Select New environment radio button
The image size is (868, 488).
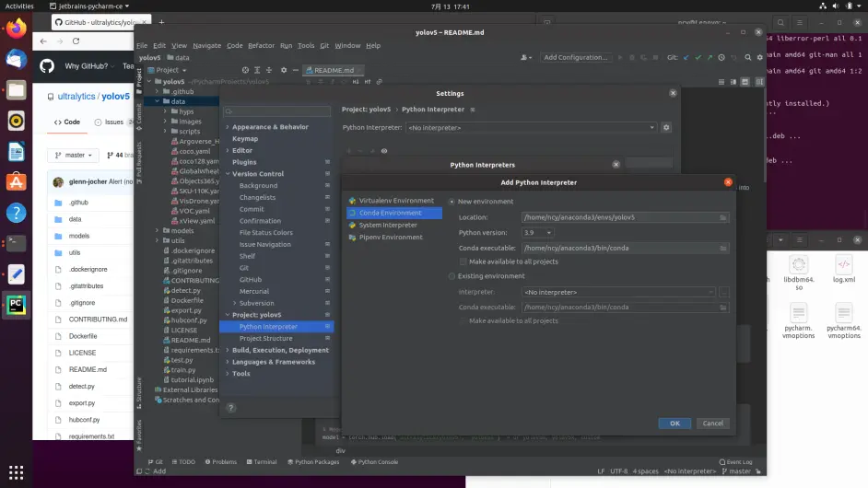[452, 202]
